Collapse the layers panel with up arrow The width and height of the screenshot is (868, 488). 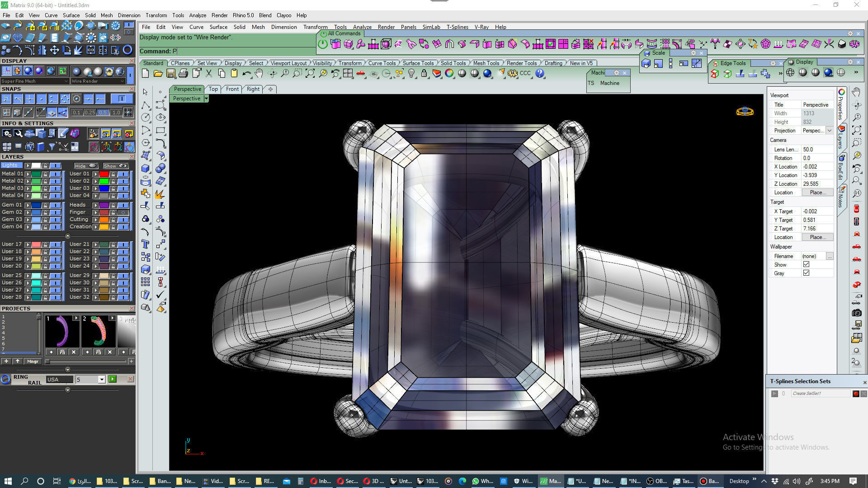(68, 236)
